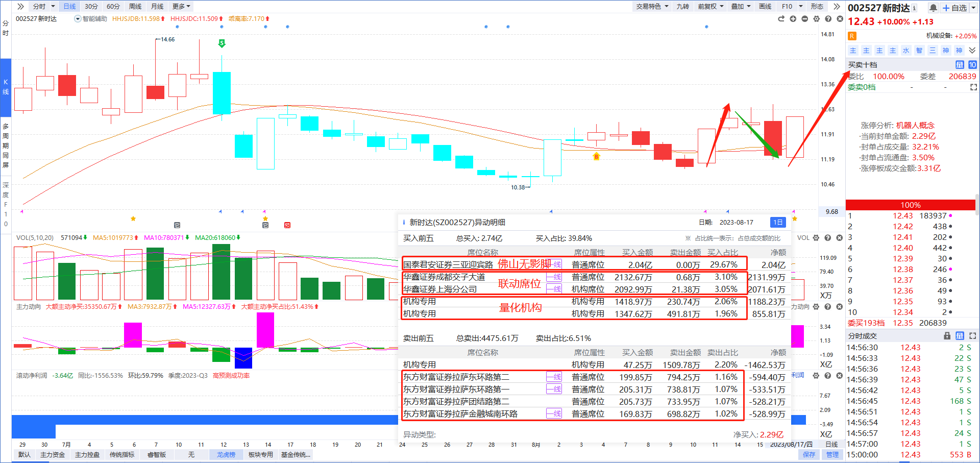This screenshot has height=463, width=980.
Task: Toggle the 量 button in 买卖十档 header
Action: 960,65
